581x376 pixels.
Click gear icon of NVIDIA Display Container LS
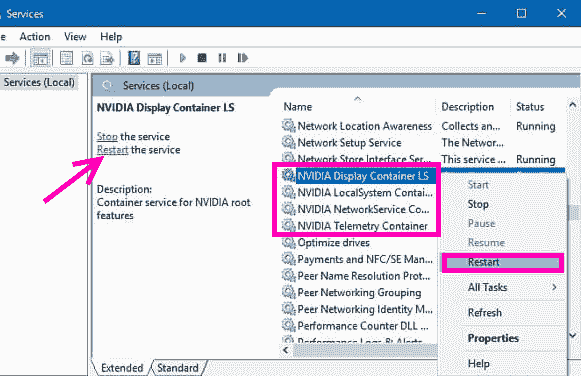coord(288,175)
